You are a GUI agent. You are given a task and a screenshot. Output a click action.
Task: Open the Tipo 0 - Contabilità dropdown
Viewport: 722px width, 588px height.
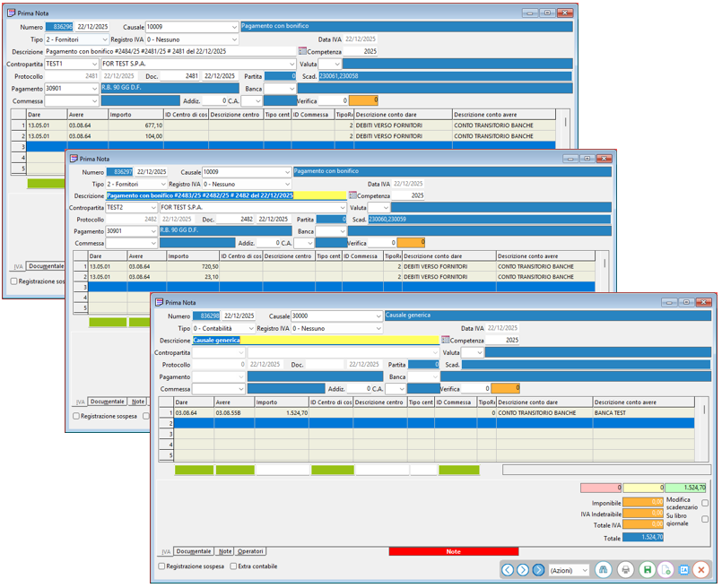(249, 329)
